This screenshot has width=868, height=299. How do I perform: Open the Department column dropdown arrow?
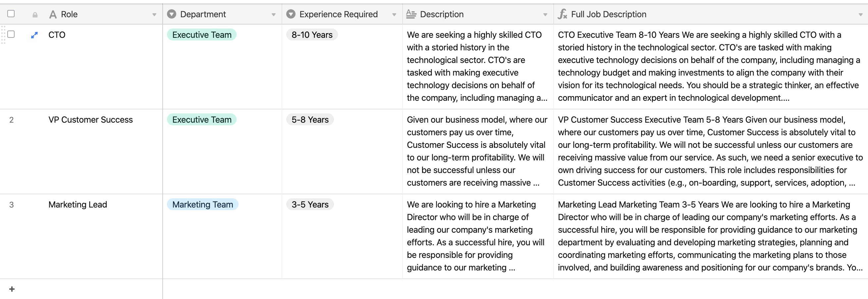coord(274,15)
